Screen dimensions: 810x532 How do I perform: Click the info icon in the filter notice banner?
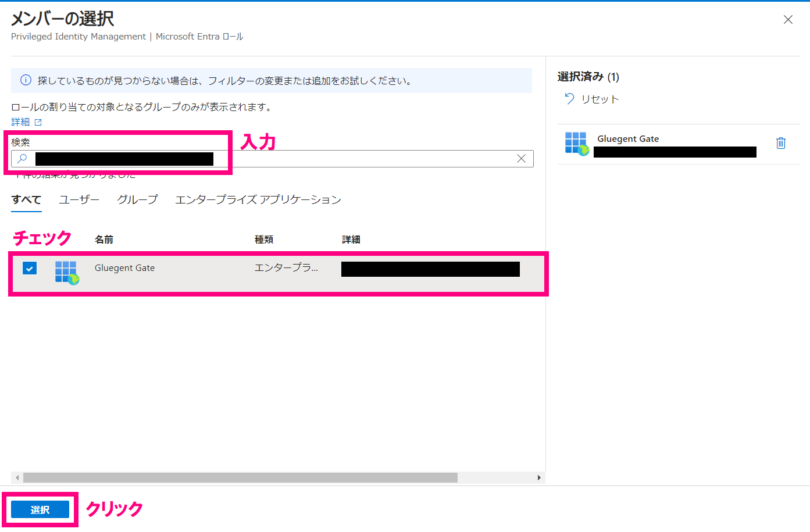[x=26, y=80]
